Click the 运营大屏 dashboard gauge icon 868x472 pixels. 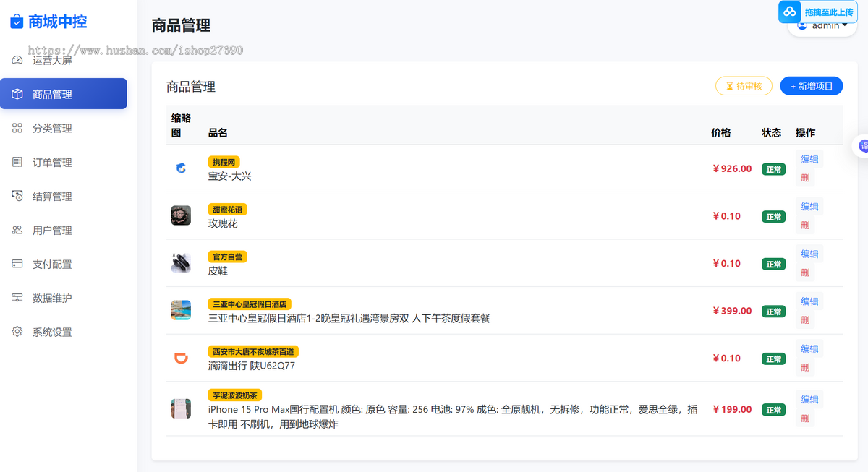17,60
